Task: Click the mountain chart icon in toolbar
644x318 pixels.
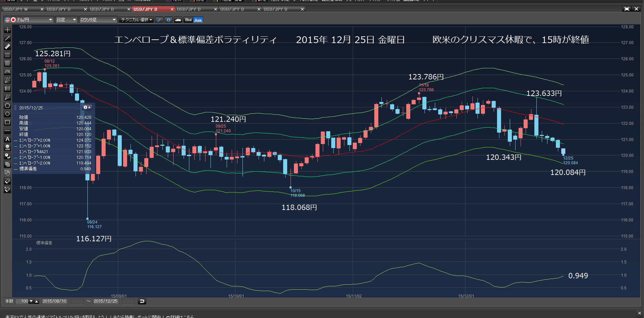Action: (x=178, y=20)
